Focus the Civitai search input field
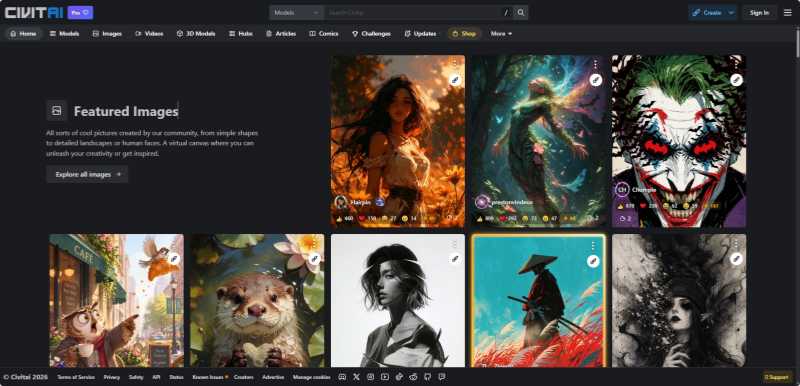 coord(411,13)
